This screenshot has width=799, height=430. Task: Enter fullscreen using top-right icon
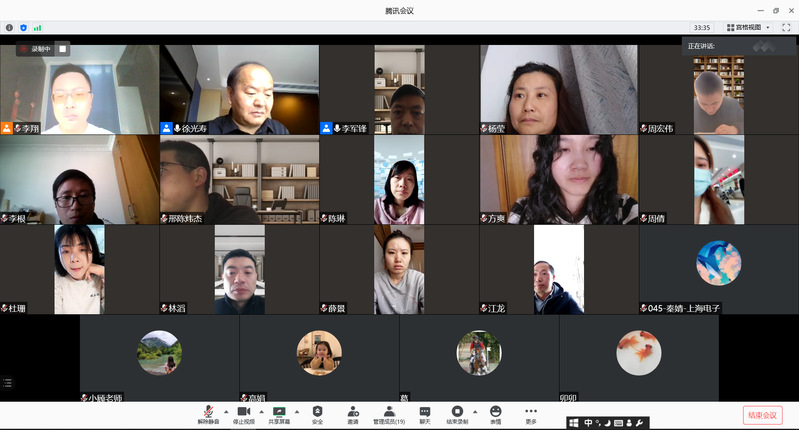pyautogui.click(x=785, y=28)
